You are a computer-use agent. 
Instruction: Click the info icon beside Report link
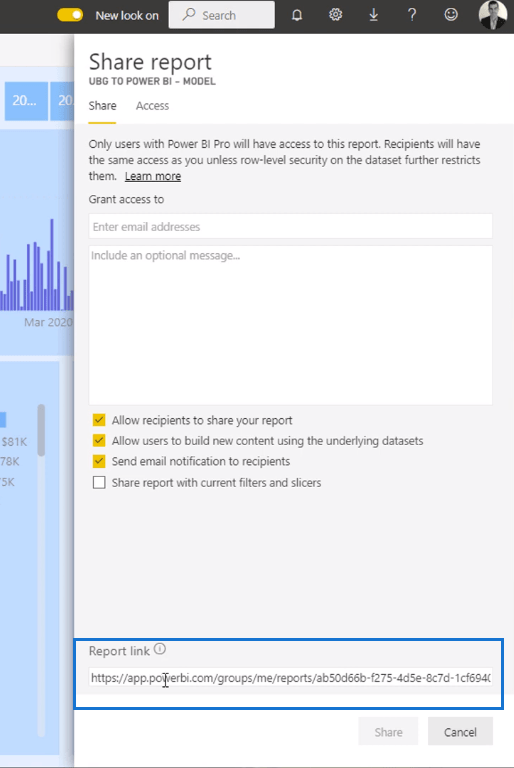pos(160,649)
